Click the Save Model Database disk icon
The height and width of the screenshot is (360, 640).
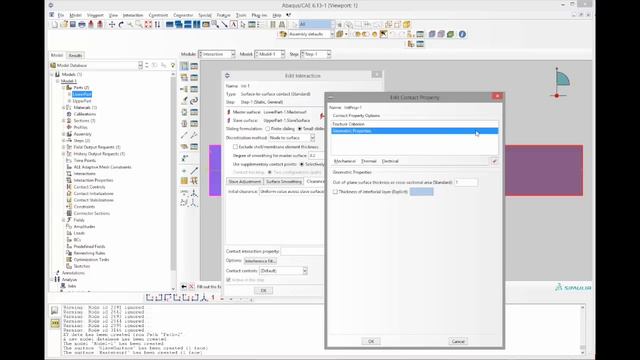point(73,25)
